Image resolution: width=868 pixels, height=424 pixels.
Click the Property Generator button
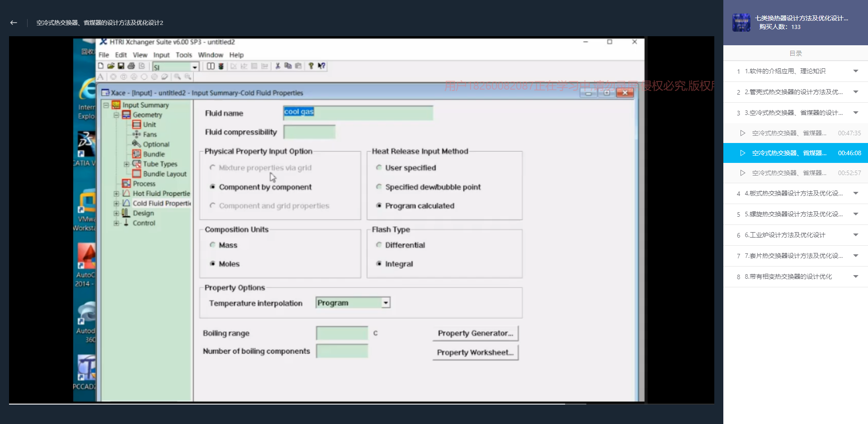pos(475,333)
